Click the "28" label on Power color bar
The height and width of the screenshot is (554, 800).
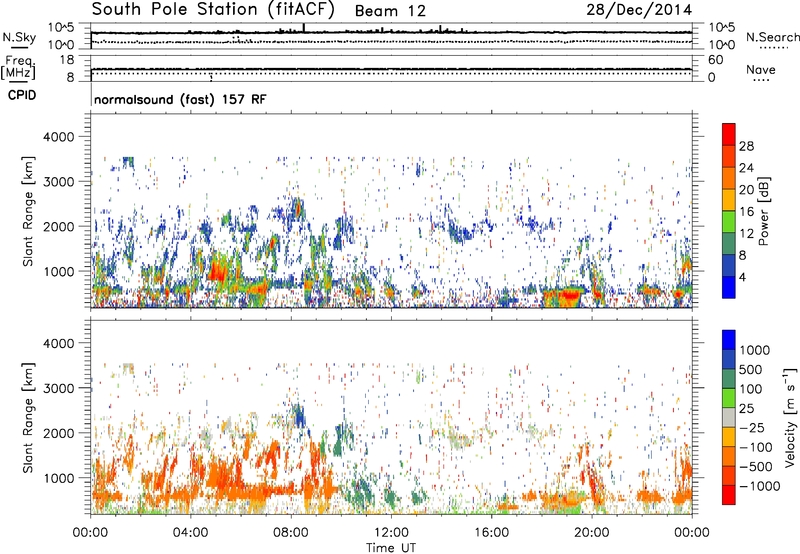point(746,146)
